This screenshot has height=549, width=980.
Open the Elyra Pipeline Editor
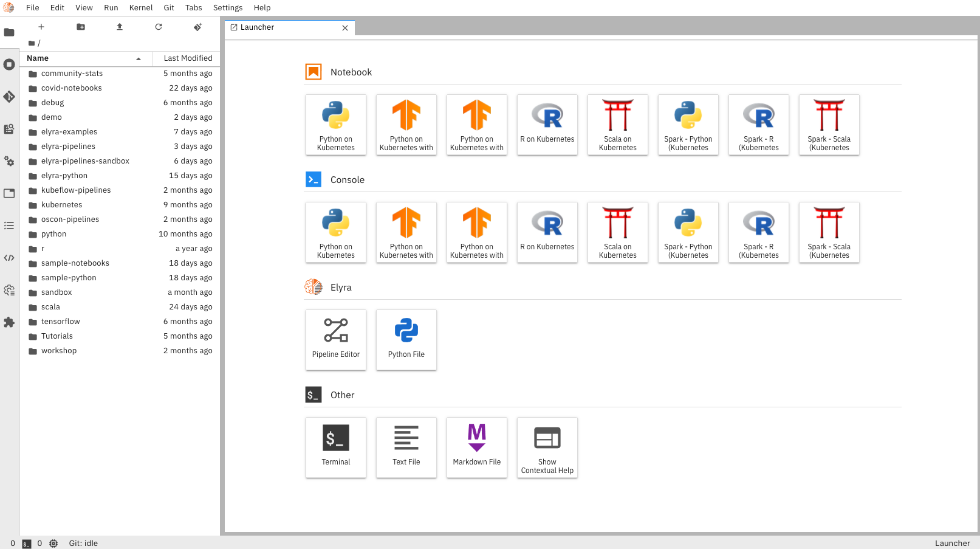coord(336,340)
